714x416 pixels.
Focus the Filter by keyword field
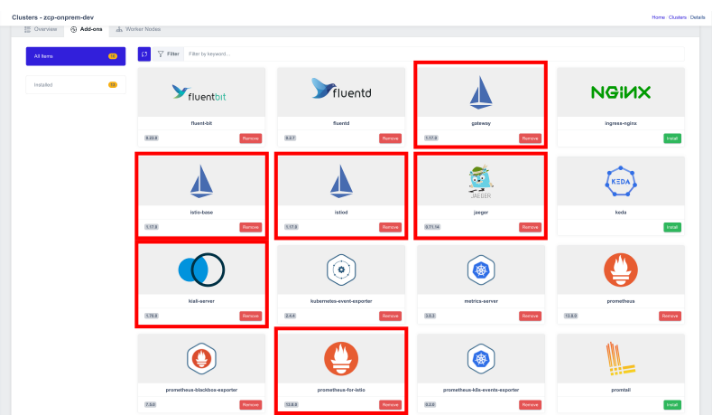(434, 54)
